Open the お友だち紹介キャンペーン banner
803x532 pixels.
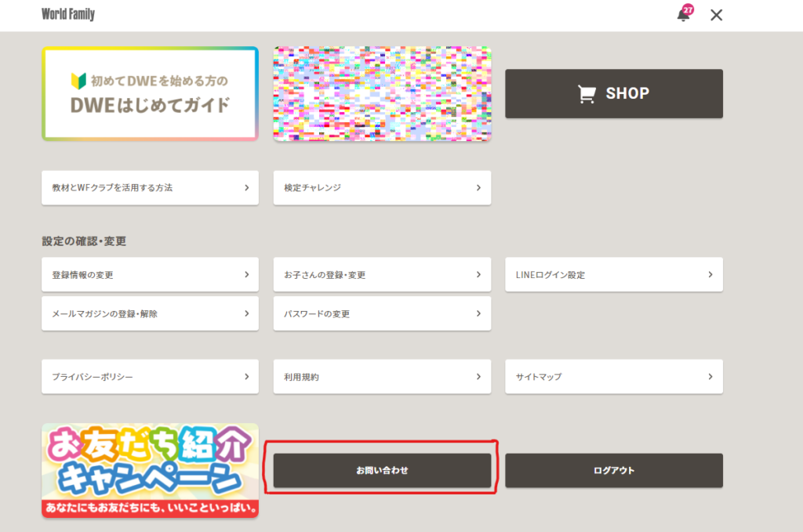[x=150, y=470]
